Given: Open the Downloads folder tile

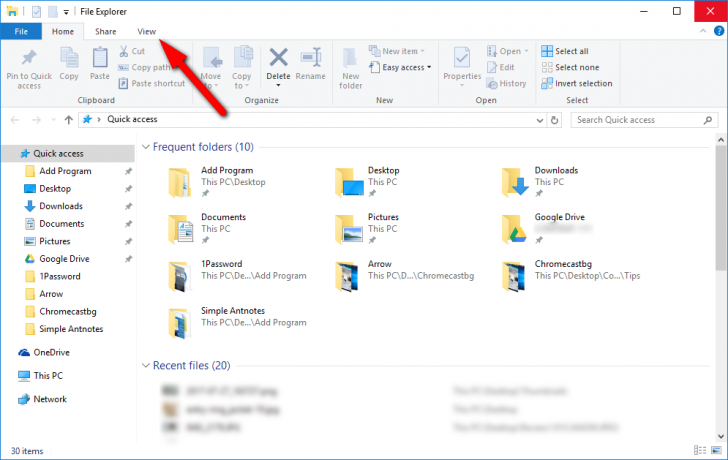Looking at the screenshot, I should pos(540,182).
